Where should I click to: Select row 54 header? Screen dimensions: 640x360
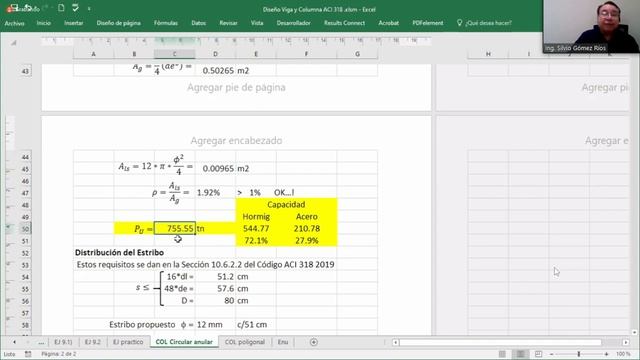[x=25, y=277]
